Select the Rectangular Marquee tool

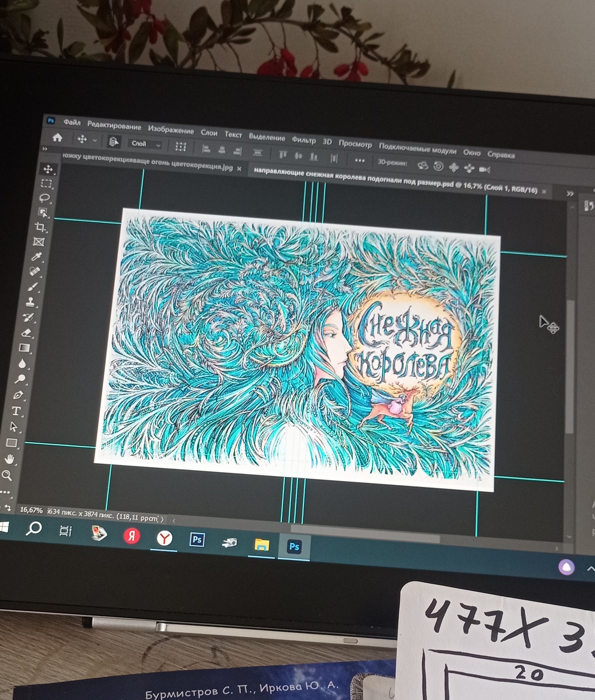tap(46, 183)
